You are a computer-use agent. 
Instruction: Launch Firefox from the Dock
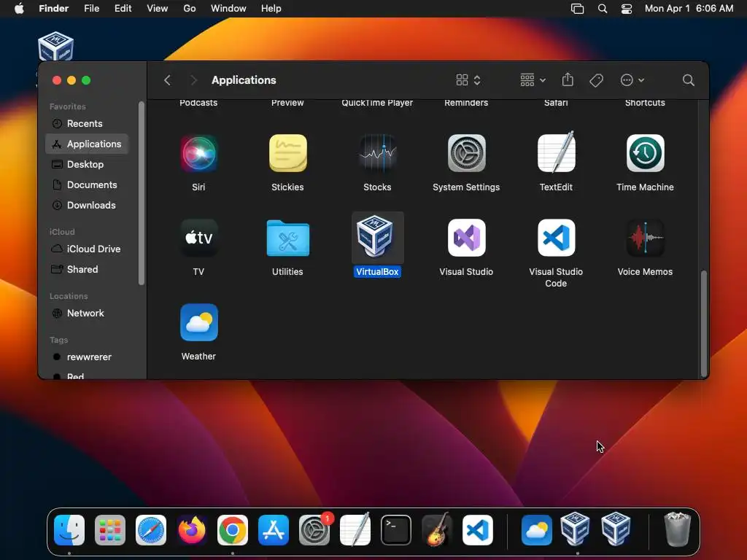tap(192, 530)
